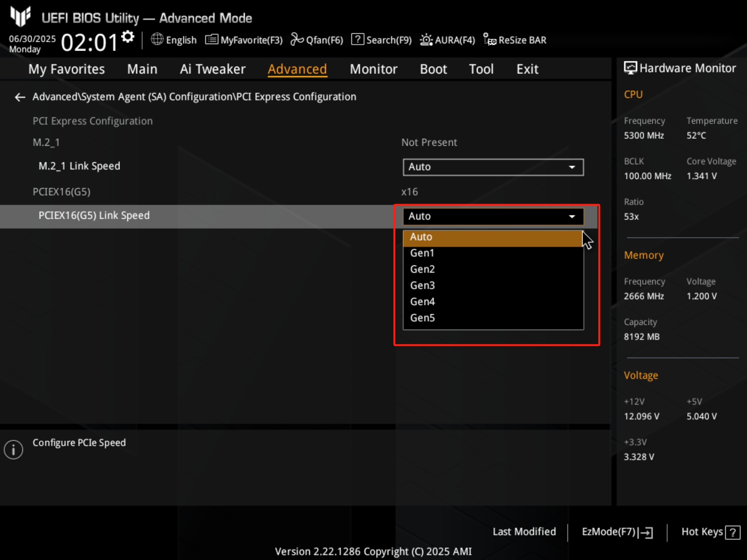Go to the Boot tab
The width and height of the screenshot is (747, 560).
tap(433, 69)
